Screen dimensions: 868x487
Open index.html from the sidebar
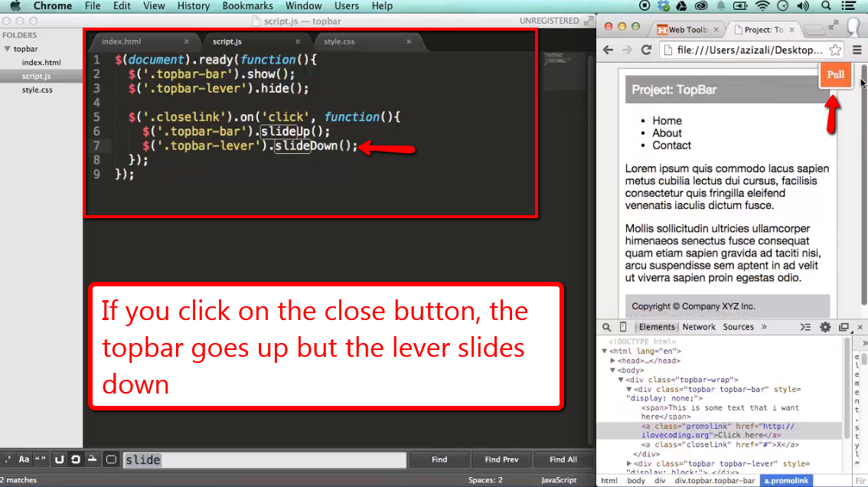tap(41, 63)
